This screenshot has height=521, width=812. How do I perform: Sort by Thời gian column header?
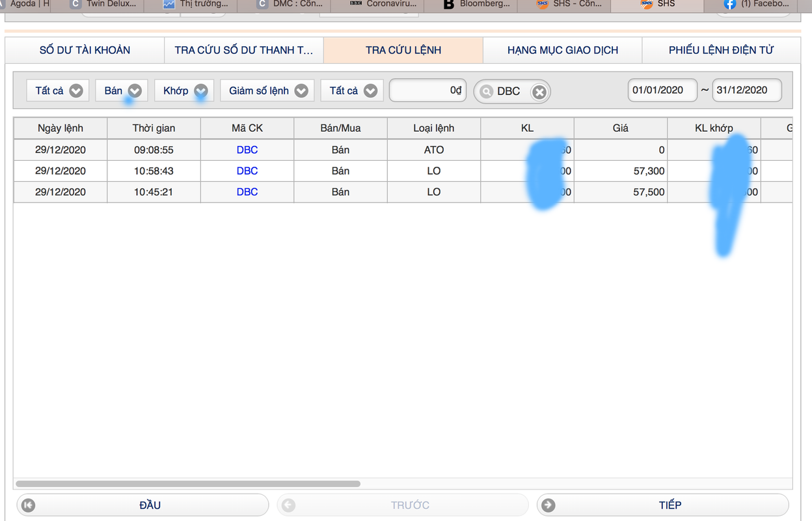click(154, 128)
